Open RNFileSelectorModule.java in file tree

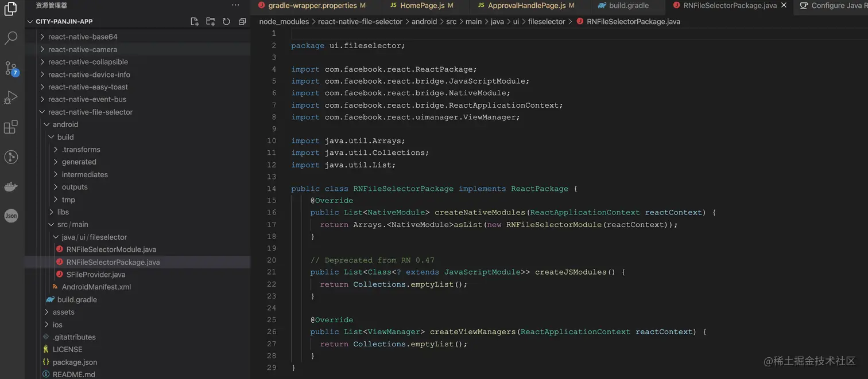[x=111, y=249]
